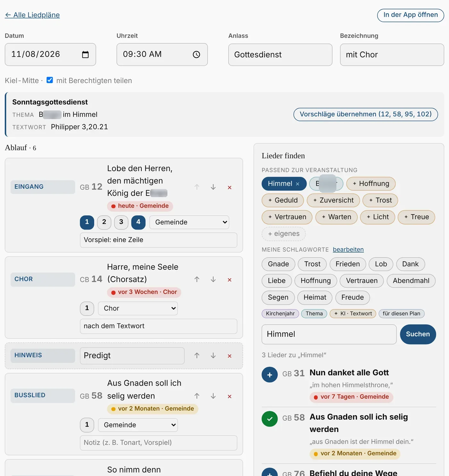Toggle verse 1 of Lobe den Herren
Screen dimensions: 449x476
pos(87,222)
